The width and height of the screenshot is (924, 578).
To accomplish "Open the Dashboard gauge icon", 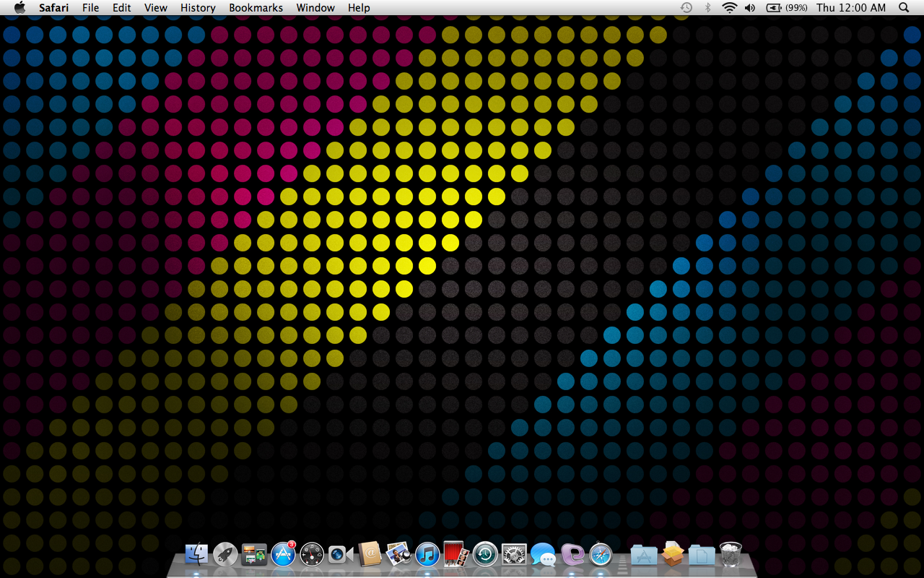I will coord(312,554).
